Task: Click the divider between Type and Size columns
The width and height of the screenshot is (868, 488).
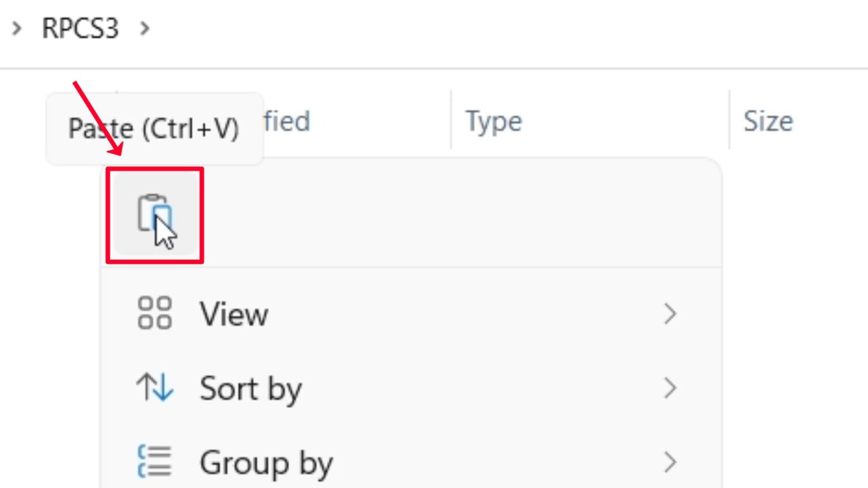Action: [x=729, y=120]
